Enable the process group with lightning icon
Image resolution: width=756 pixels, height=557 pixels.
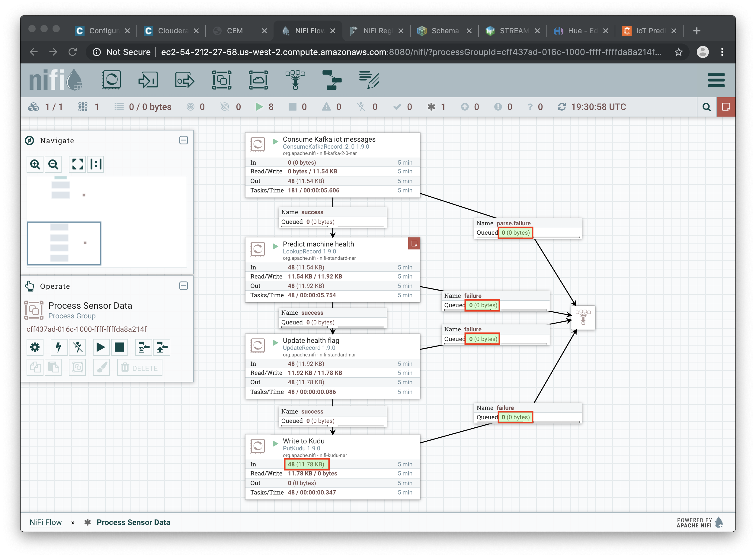59,347
